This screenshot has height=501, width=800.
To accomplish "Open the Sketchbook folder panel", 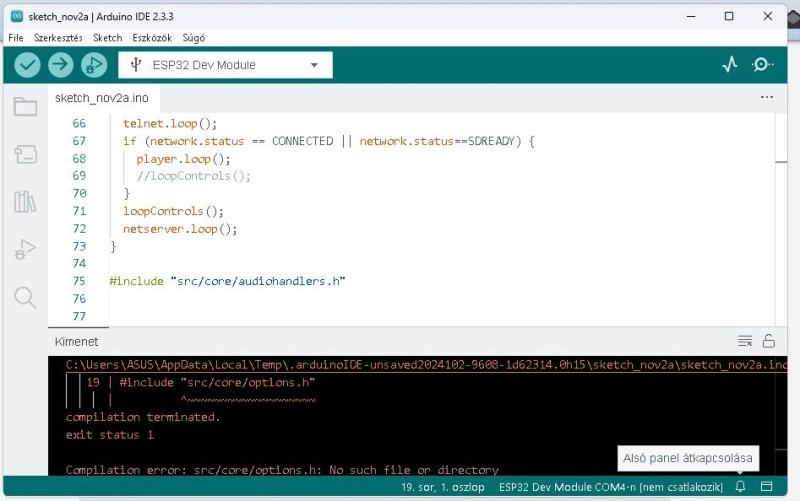I will point(25,107).
